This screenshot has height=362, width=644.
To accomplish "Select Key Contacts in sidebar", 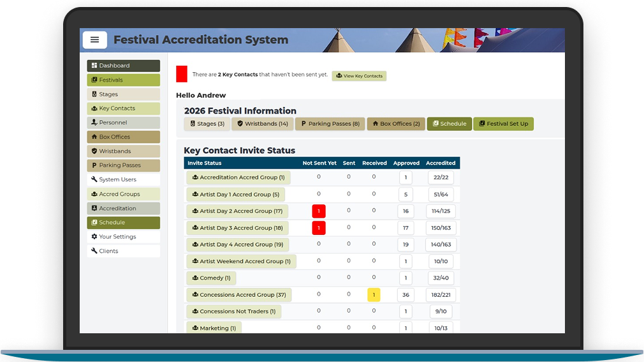I will 123,109.
